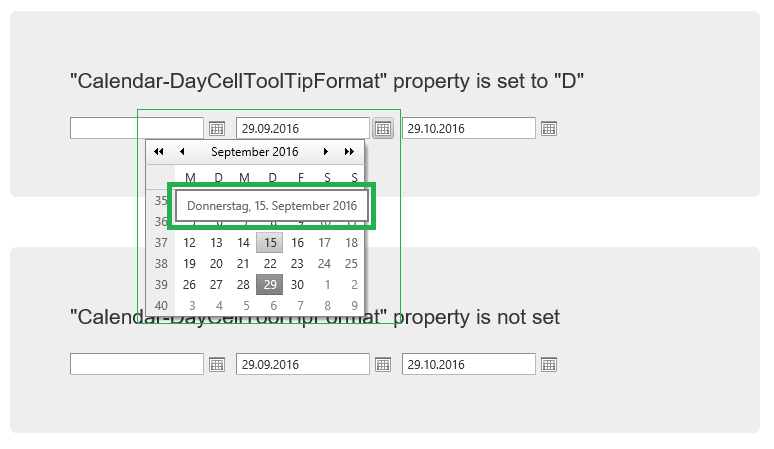Click top input showing 29.10.2016
The height and width of the screenshot is (449, 774).
[x=469, y=128]
